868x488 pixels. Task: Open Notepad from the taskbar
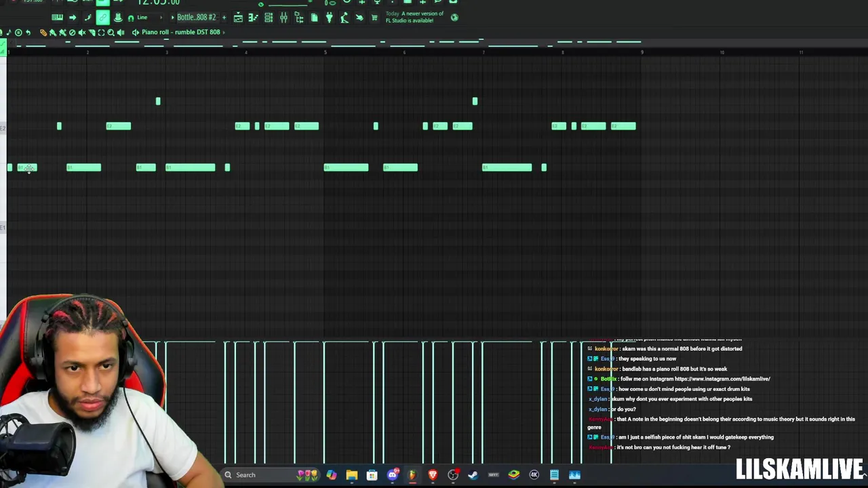click(554, 474)
